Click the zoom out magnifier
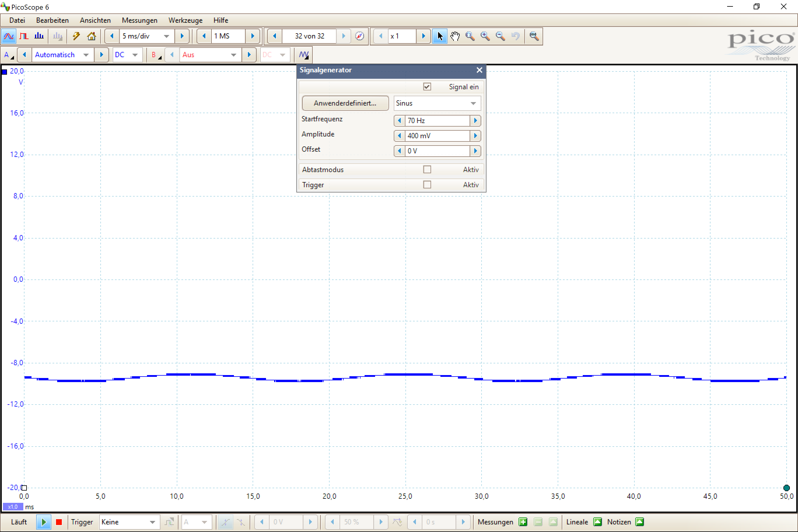The height and width of the screenshot is (532, 798). point(500,36)
